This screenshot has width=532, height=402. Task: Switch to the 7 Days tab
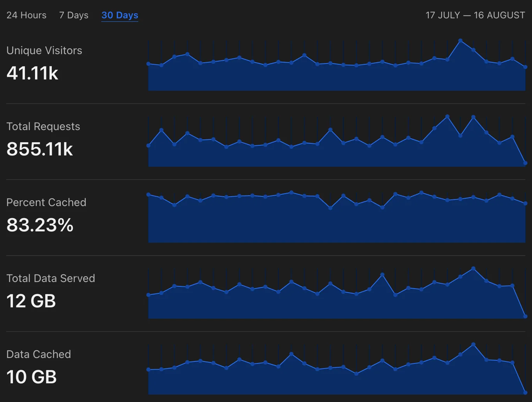click(x=74, y=15)
